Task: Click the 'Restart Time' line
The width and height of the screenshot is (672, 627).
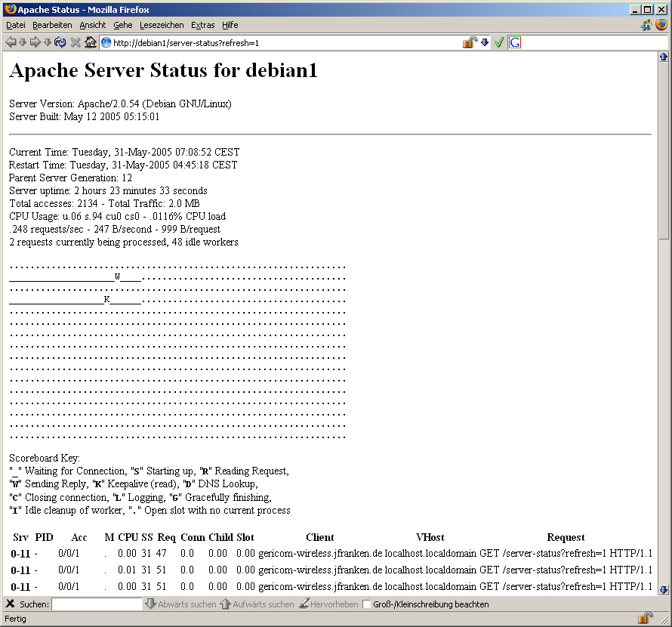Action: [x=123, y=165]
